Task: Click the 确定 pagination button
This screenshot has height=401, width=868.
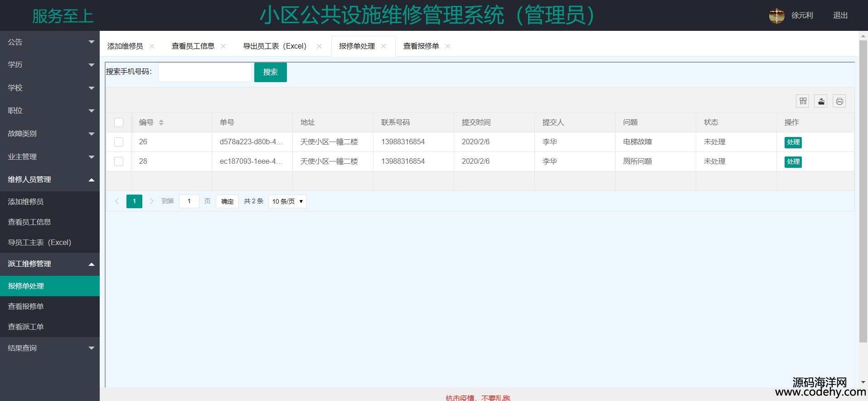Action: [x=227, y=201]
